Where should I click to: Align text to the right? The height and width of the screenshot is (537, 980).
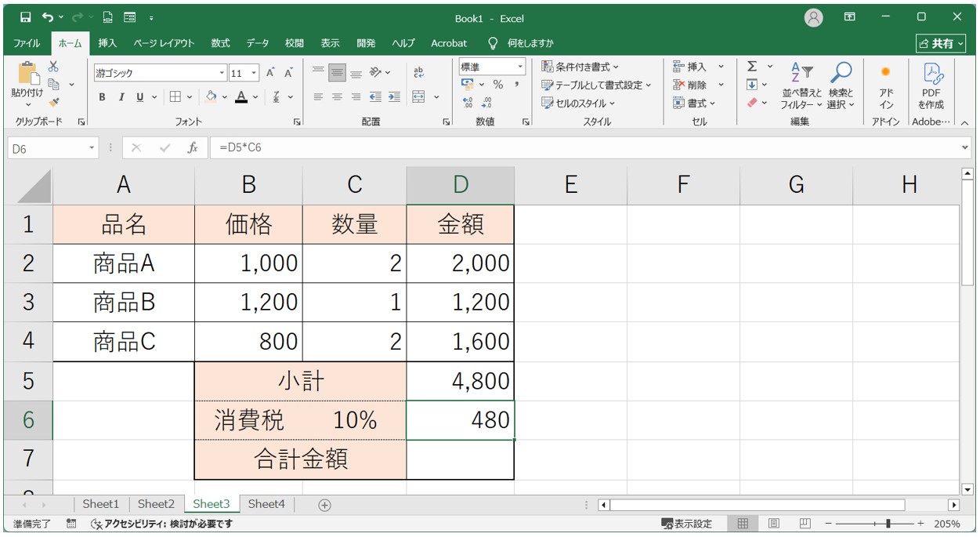[356, 97]
